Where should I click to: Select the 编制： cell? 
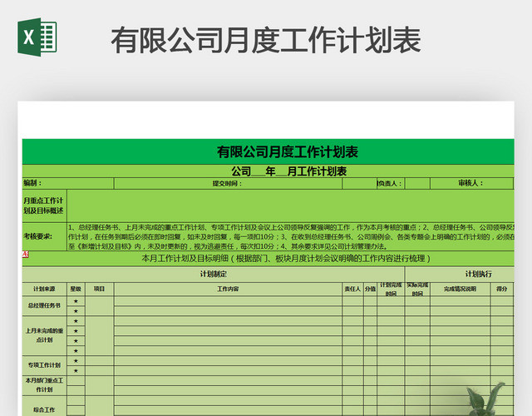click(x=68, y=183)
